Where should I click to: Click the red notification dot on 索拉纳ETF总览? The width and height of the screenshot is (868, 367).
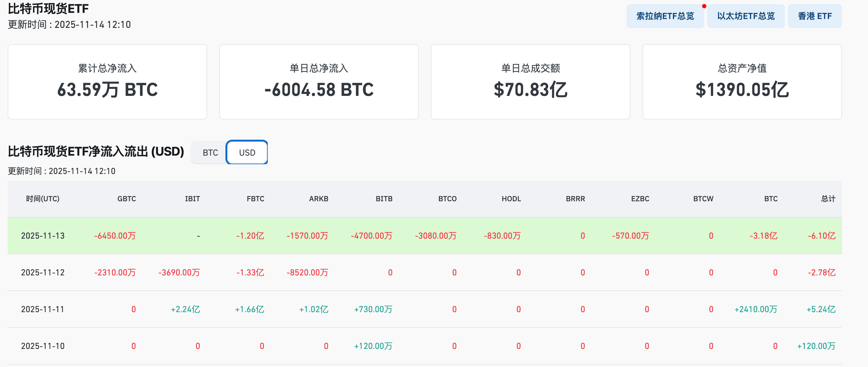pyautogui.click(x=704, y=6)
